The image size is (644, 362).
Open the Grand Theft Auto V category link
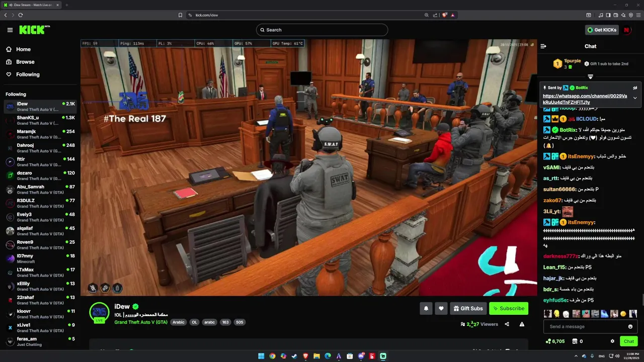coord(141,322)
